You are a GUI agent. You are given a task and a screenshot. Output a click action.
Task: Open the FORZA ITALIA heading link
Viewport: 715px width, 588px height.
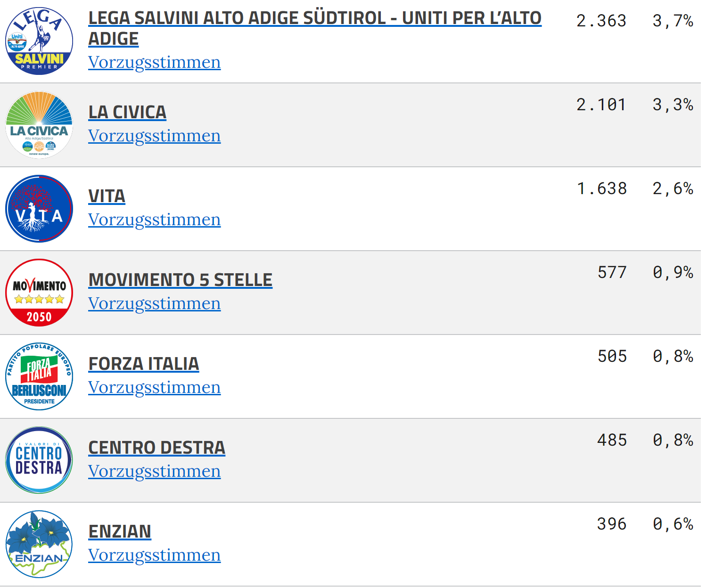click(144, 364)
